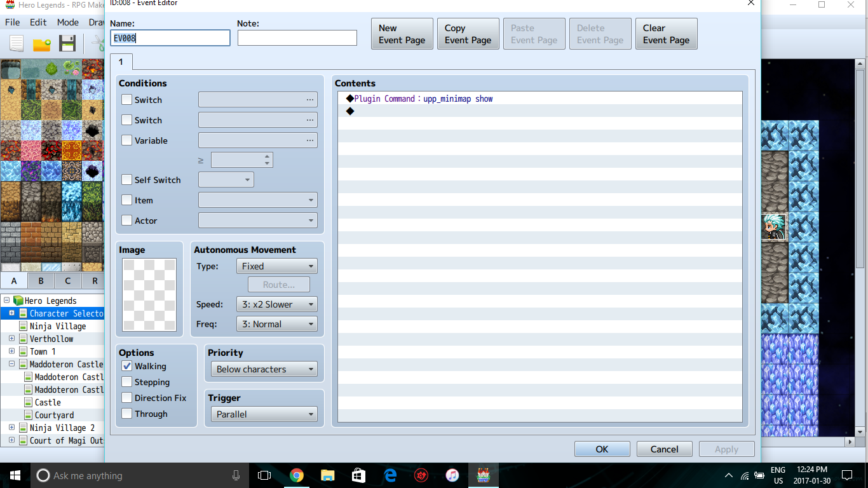
Task: Show hidden system tray icons
Action: [728, 475]
